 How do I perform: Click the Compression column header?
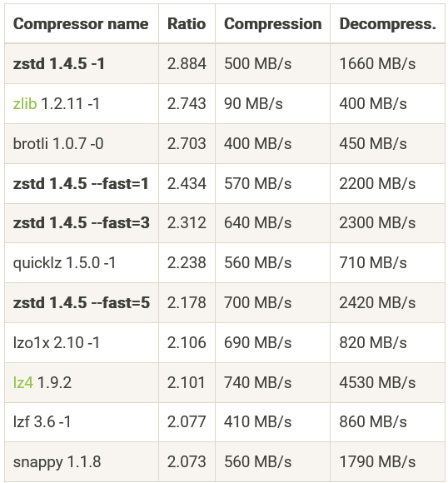pos(272,23)
